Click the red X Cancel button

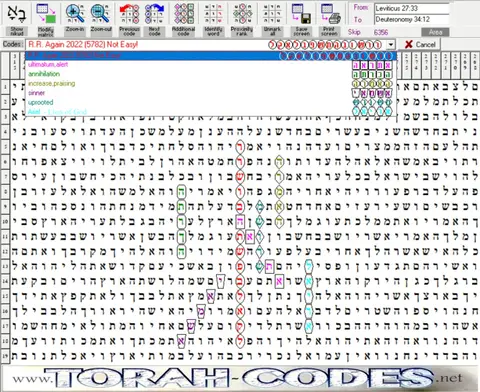tap(420, 44)
